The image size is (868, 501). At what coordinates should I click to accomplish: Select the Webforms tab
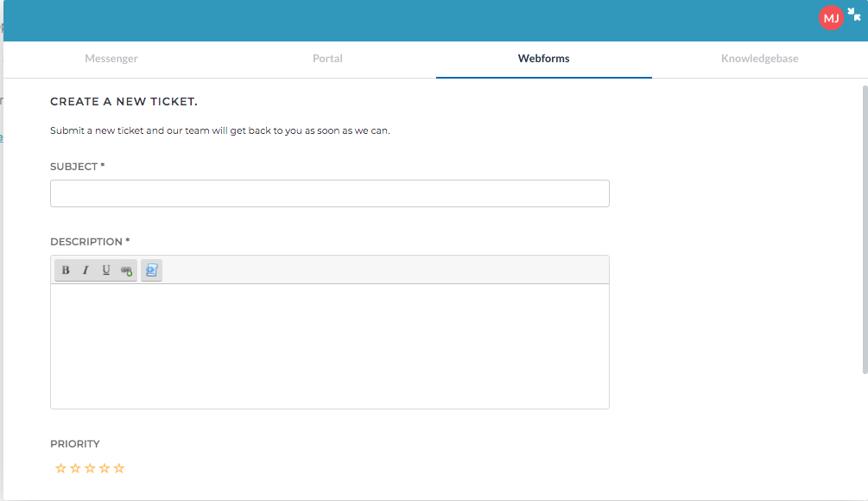pos(543,59)
